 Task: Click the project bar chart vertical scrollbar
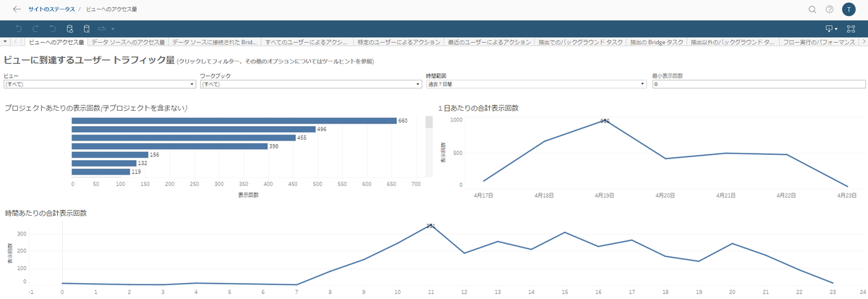point(428,146)
